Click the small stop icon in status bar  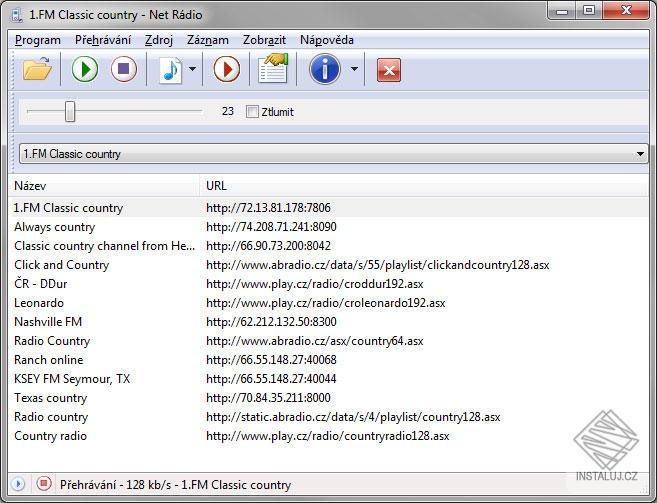(x=43, y=484)
